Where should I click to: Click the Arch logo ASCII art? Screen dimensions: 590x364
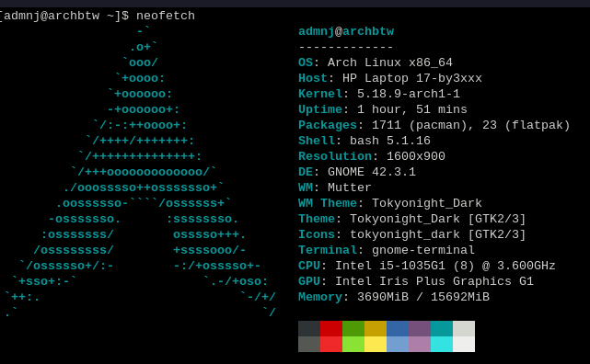tap(141, 171)
